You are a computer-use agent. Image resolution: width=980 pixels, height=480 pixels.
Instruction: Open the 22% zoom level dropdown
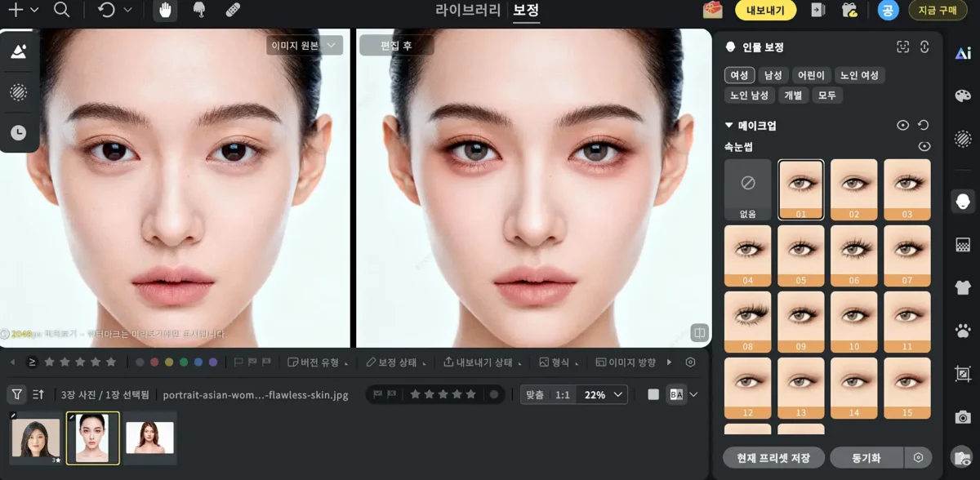(602, 394)
